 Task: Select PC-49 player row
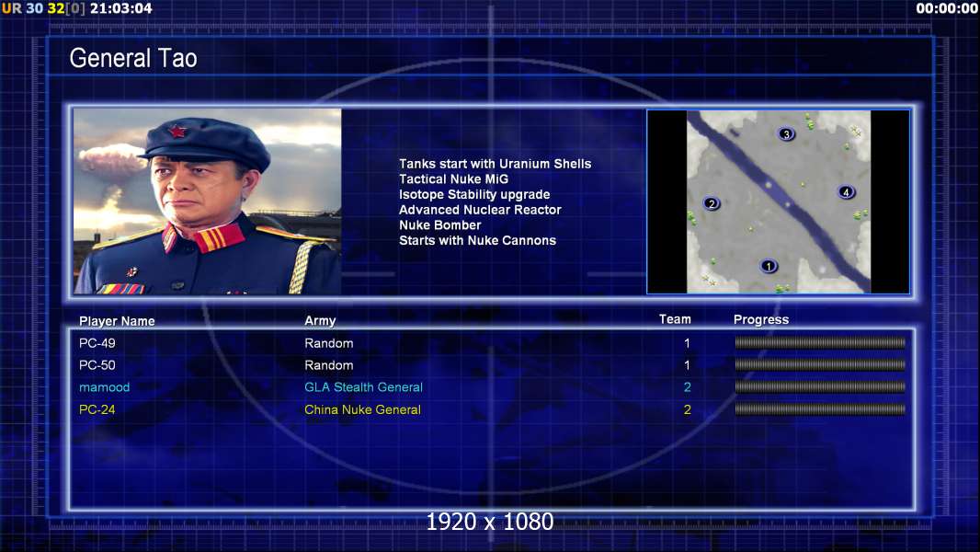492,342
